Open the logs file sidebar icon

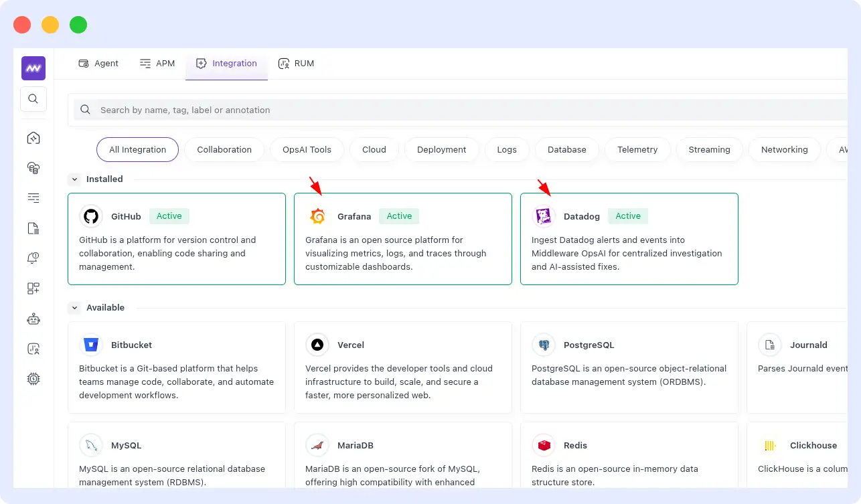pyautogui.click(x=33, y=228)
